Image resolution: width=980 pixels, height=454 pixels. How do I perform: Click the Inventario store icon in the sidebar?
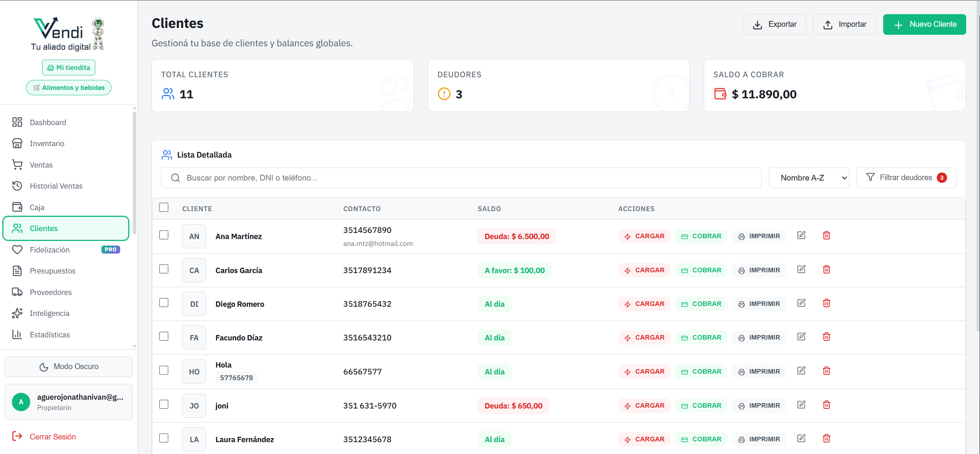click(x=17, y=143)
